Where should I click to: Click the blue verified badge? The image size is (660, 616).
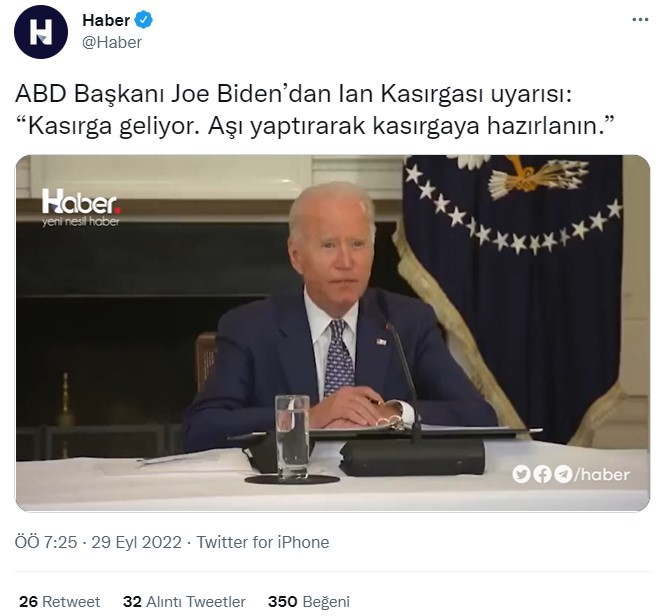point(144,20)
